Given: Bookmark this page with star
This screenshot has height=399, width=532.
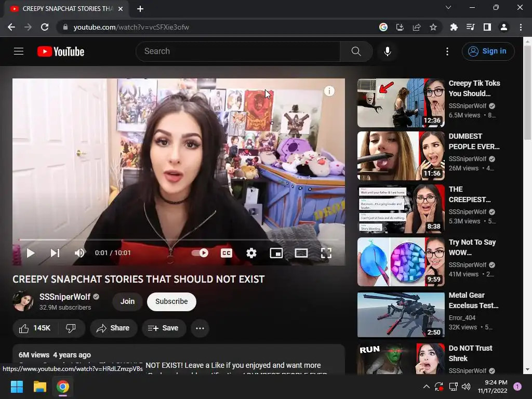Looking at the screenshot, I should click(433, 27).
